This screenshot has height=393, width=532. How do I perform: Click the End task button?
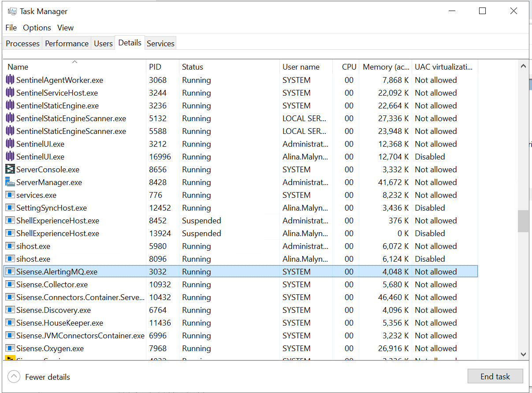[x=495, y=377]
